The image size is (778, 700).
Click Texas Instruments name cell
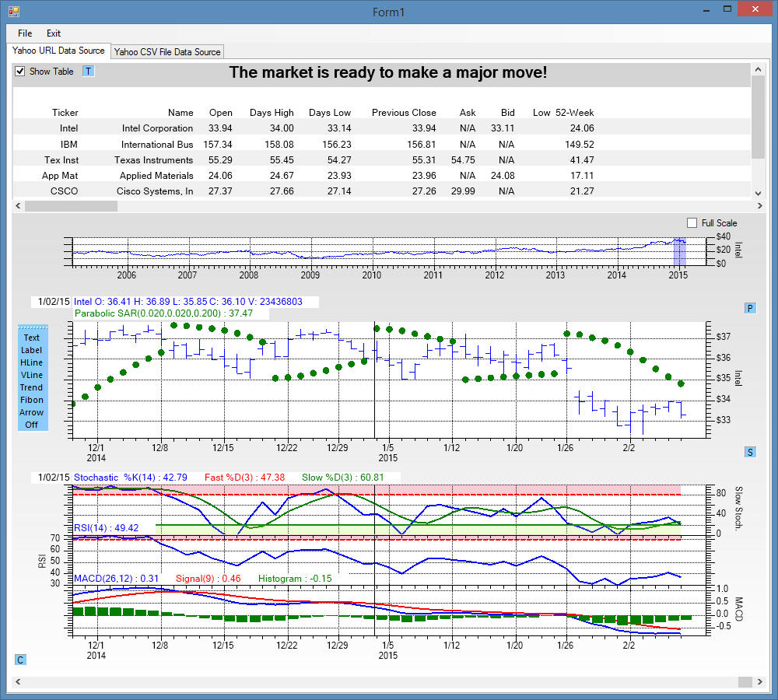tap(154, 159)
